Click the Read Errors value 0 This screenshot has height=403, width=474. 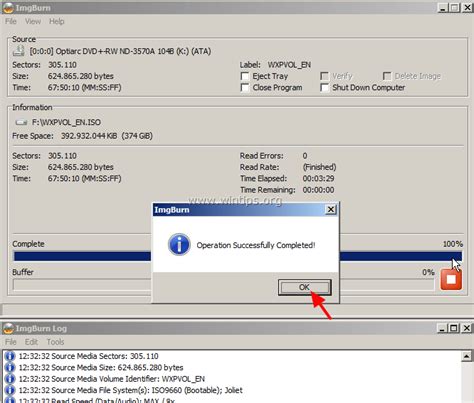point(305,156)
